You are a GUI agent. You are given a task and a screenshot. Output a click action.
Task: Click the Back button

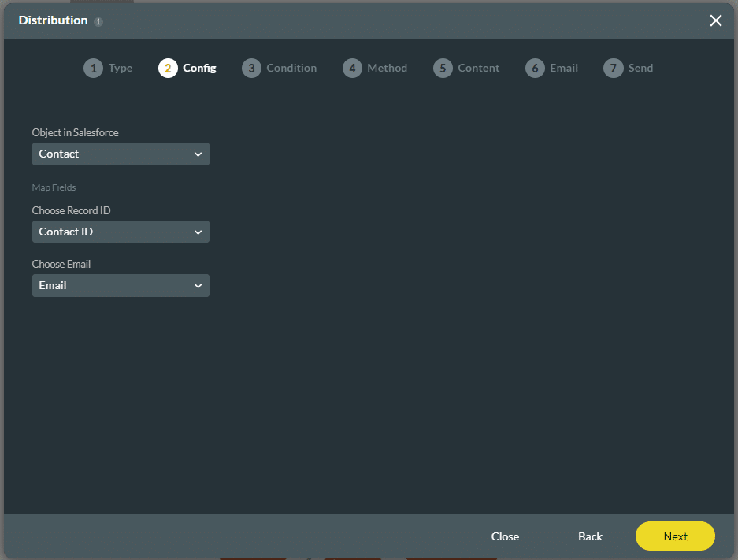click(x=590, y=536)
